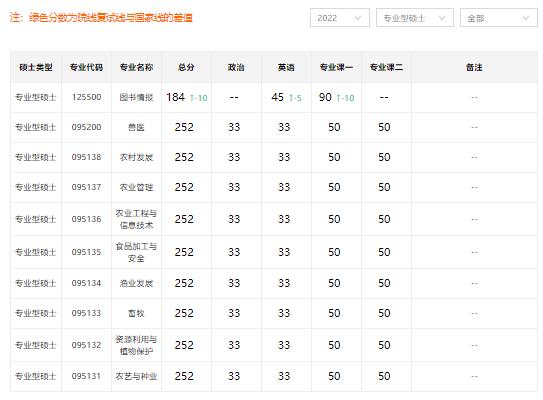Viewport: 543px width, 400px height.
Task: Select the 畜牧 major cell
Action: click(136, 313)
